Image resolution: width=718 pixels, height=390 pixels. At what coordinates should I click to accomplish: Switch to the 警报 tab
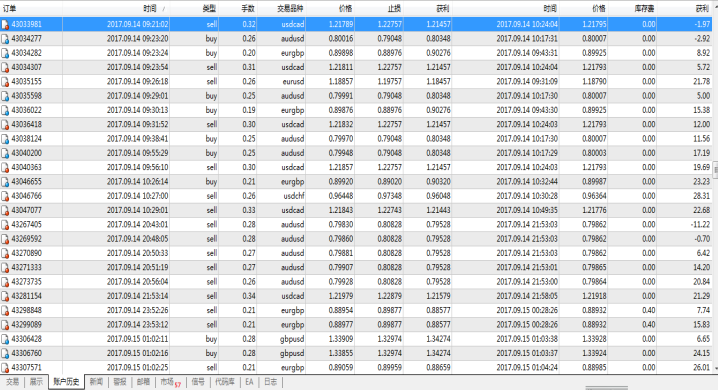pyautogui.click(x=120, y=382)
